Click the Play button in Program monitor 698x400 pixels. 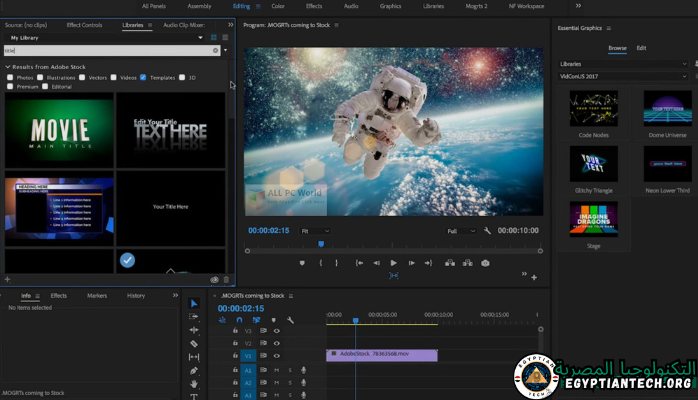pyautogui.click(x=393, y=263)
